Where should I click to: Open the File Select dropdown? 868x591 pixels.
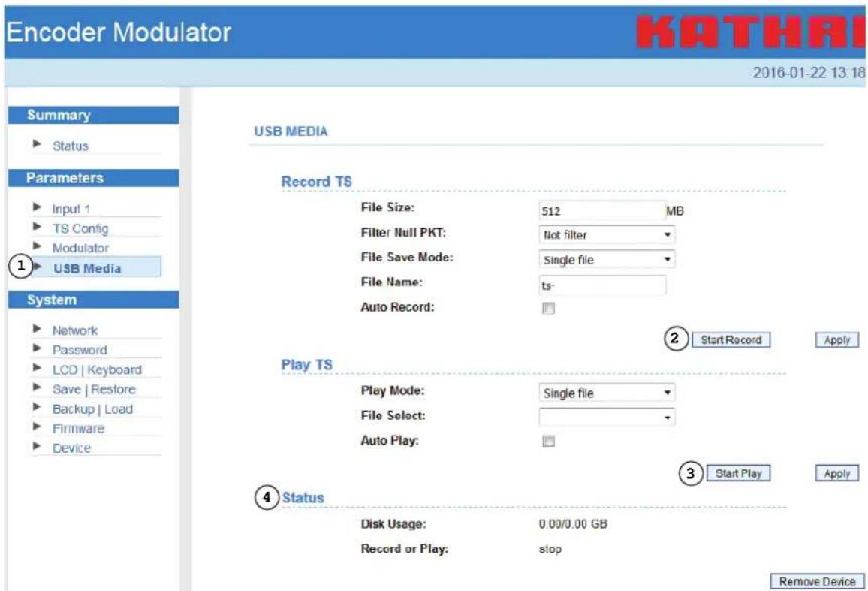pyautogui.click(x=607, y=417)
